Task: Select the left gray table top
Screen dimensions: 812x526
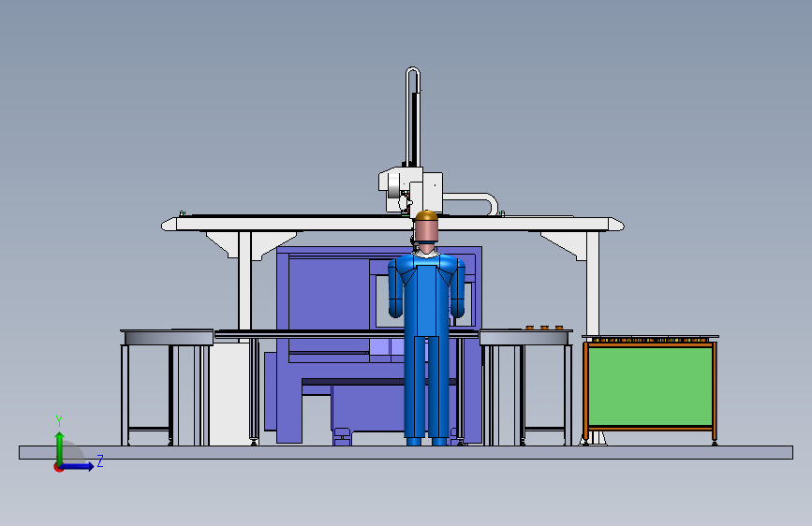Action: tap(168, 337)
